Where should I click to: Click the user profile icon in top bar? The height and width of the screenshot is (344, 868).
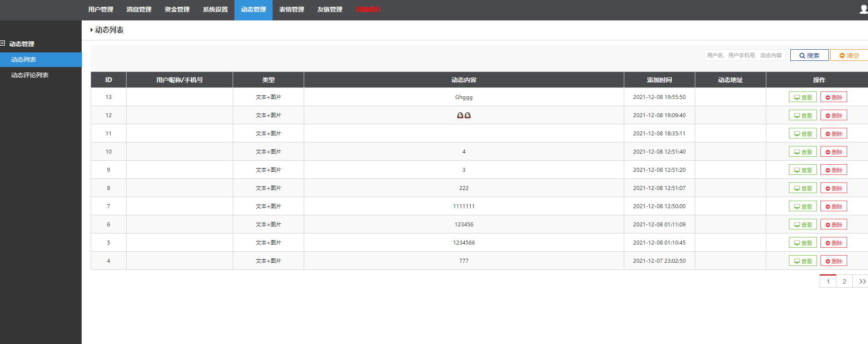(863, 9)
